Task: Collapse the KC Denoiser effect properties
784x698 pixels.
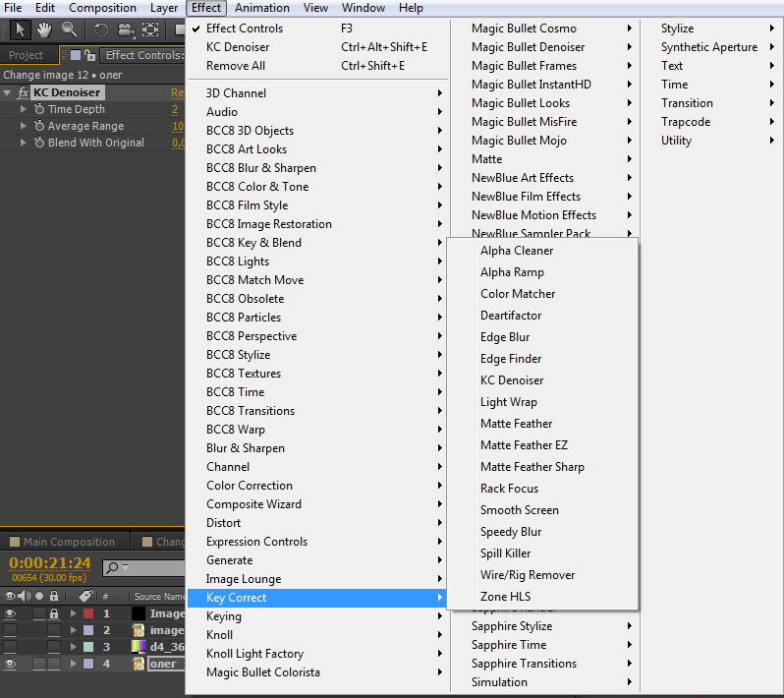Action: [8, 92]
